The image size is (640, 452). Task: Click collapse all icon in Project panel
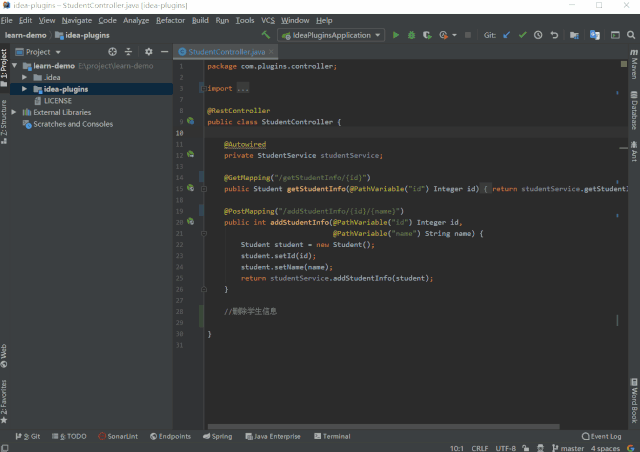[x=130, y=51]
